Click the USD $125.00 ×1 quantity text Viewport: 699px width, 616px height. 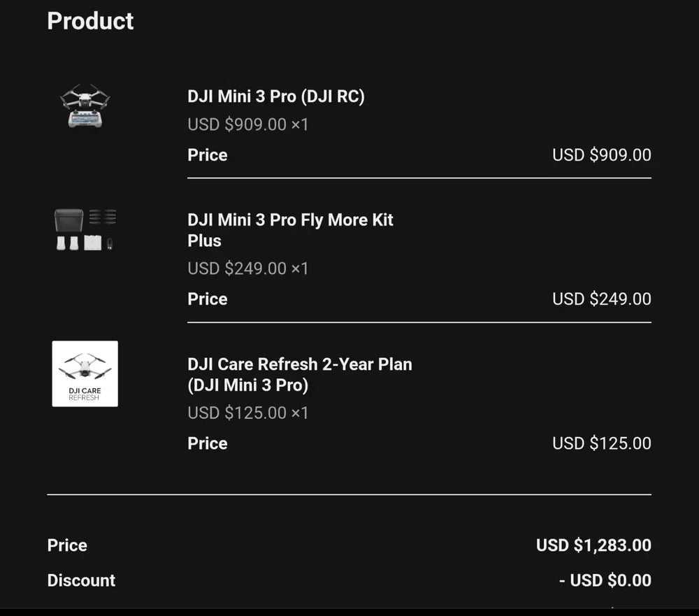(247, 413)
